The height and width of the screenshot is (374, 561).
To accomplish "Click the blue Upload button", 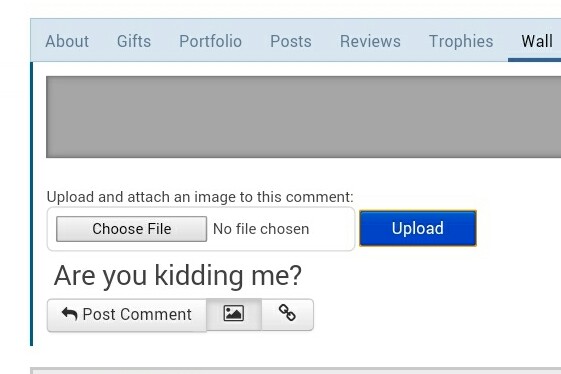I will point(418,228).
